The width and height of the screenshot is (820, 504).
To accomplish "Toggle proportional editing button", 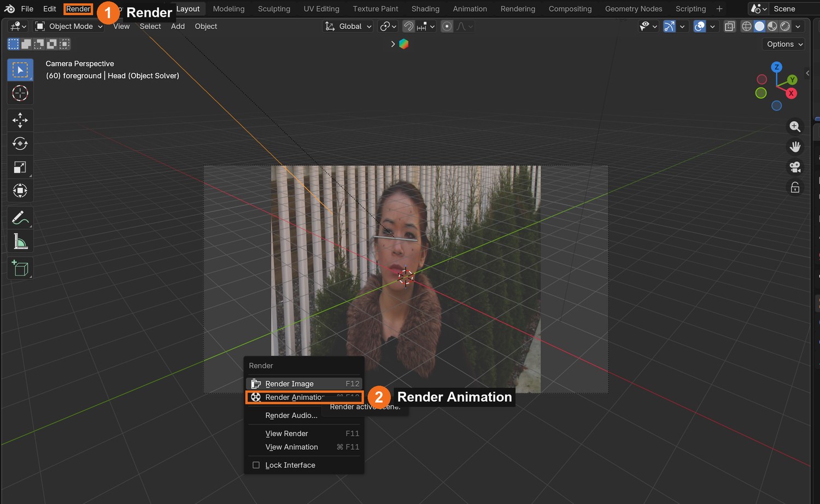I will [x=447, y=26].
